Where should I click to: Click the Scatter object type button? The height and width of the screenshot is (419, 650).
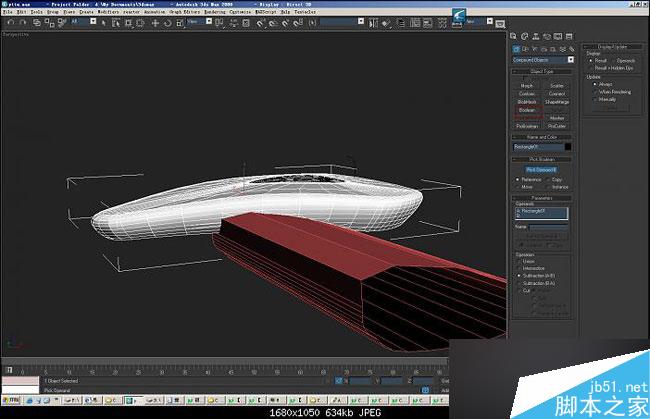pos(557,86)
